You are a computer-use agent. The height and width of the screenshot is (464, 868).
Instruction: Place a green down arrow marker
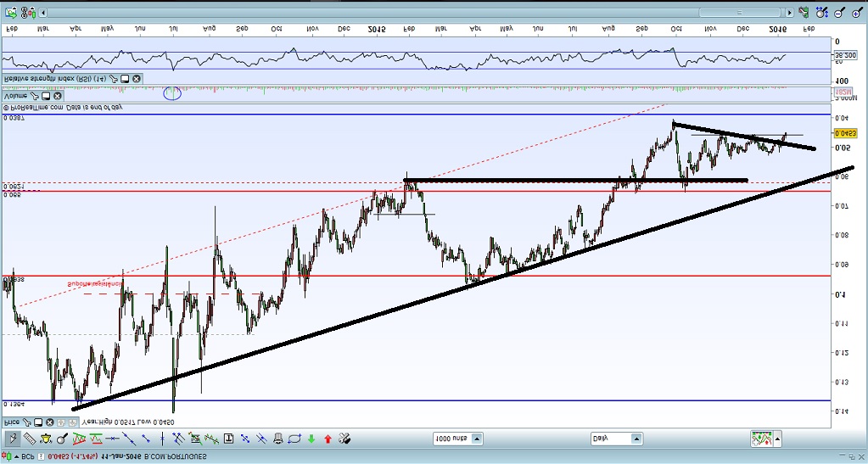tap(311, 439)
